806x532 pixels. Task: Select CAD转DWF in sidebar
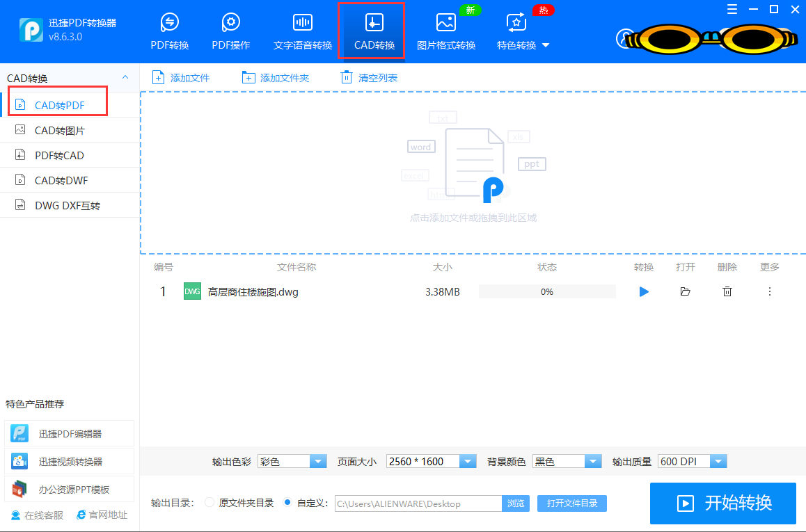[70, 180]
